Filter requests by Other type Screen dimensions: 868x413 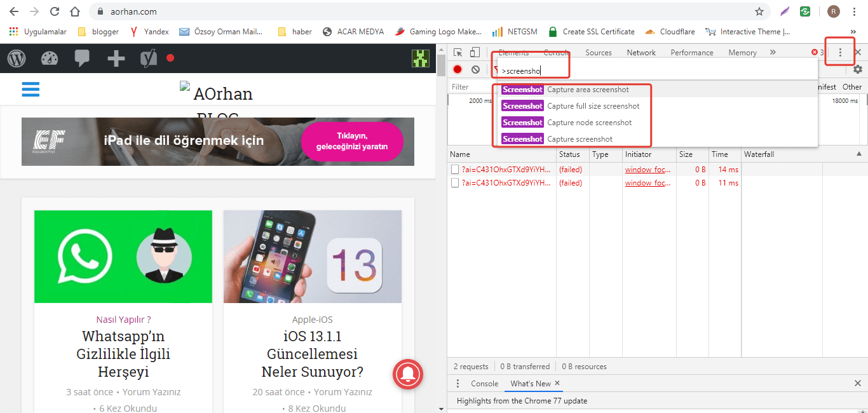[852, 87]
